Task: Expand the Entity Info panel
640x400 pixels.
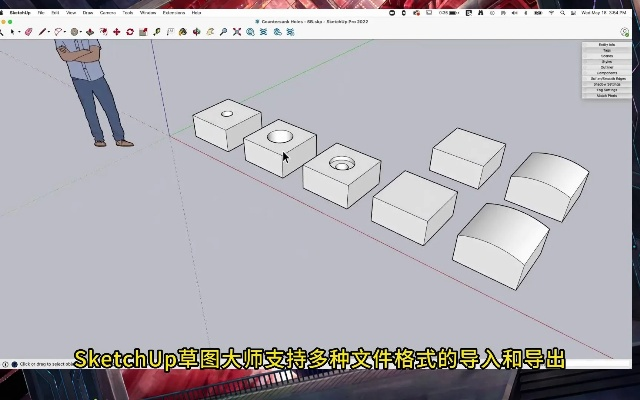Action: [x=607, y=45]
